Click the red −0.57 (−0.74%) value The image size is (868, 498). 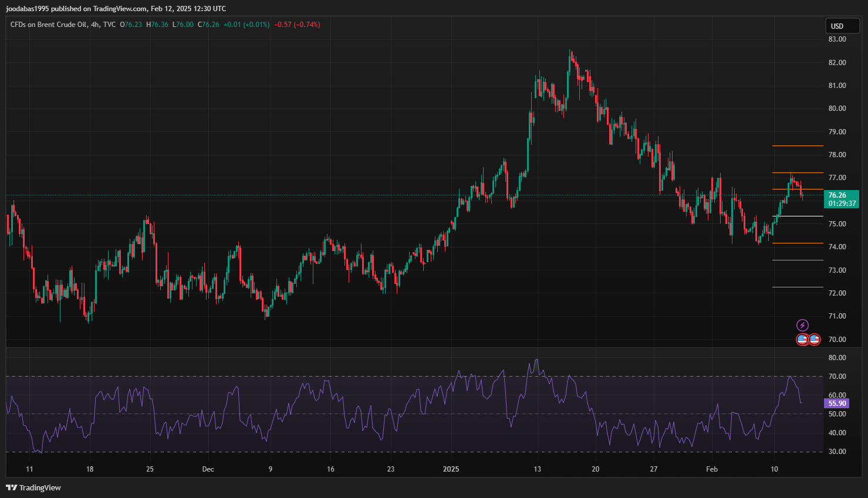coord(297,25)
